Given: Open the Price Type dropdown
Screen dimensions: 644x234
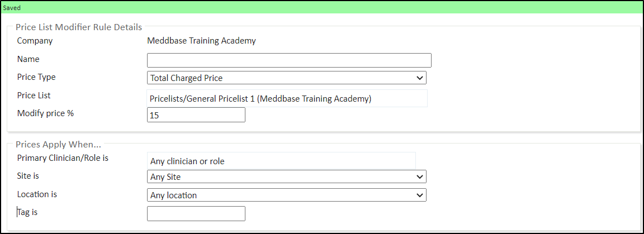Looking at the screenshot, I should (x=286, y=78).
